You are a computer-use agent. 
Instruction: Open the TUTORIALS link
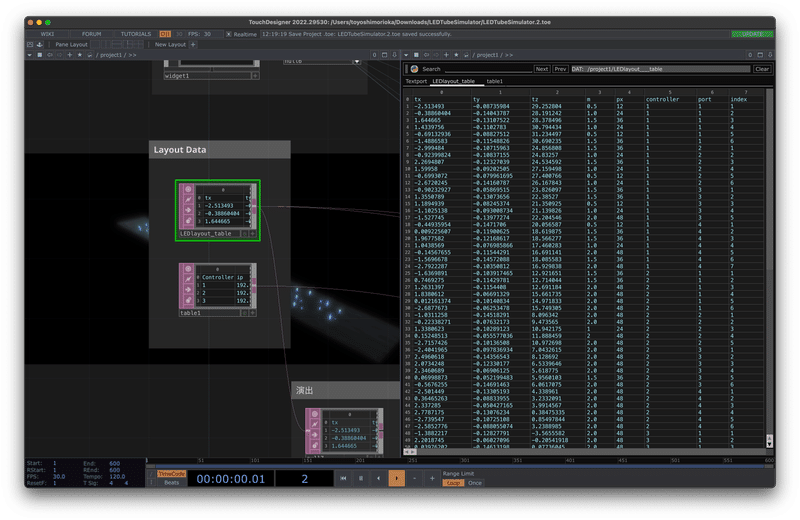click(136, 34)
